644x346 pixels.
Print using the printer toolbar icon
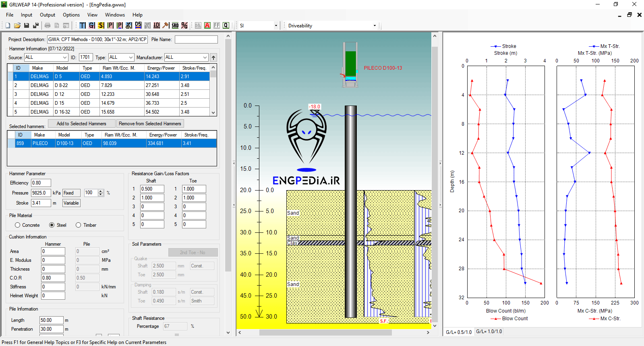tap(48, 25)
